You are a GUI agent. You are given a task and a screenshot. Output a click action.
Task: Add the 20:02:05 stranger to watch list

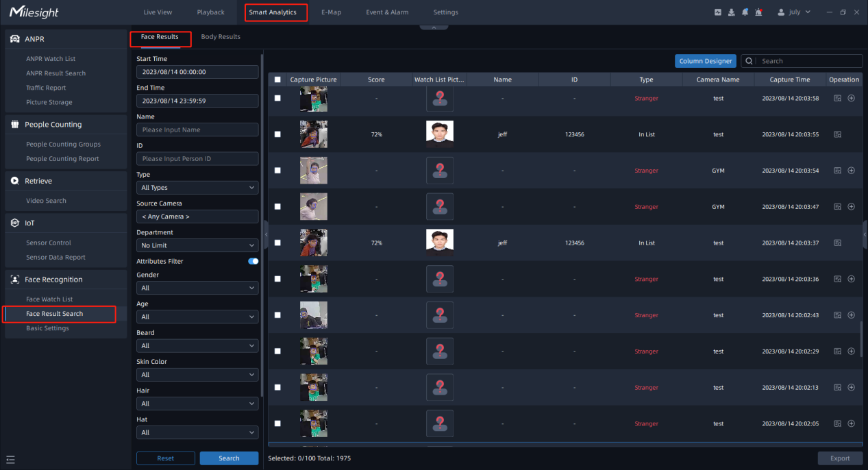[x=851, y=423]
